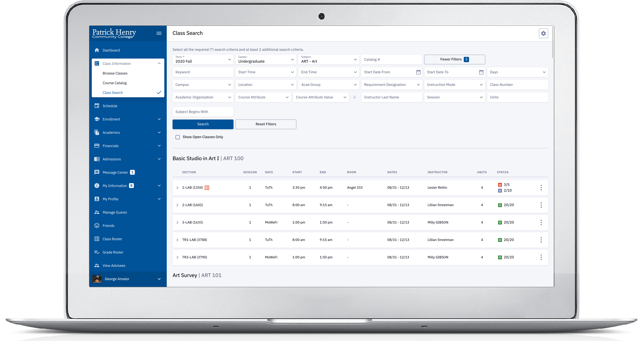Screen dimensions: 644x341
Task: Expand the TR2-LAB (3790) section row
Action: 177,257
